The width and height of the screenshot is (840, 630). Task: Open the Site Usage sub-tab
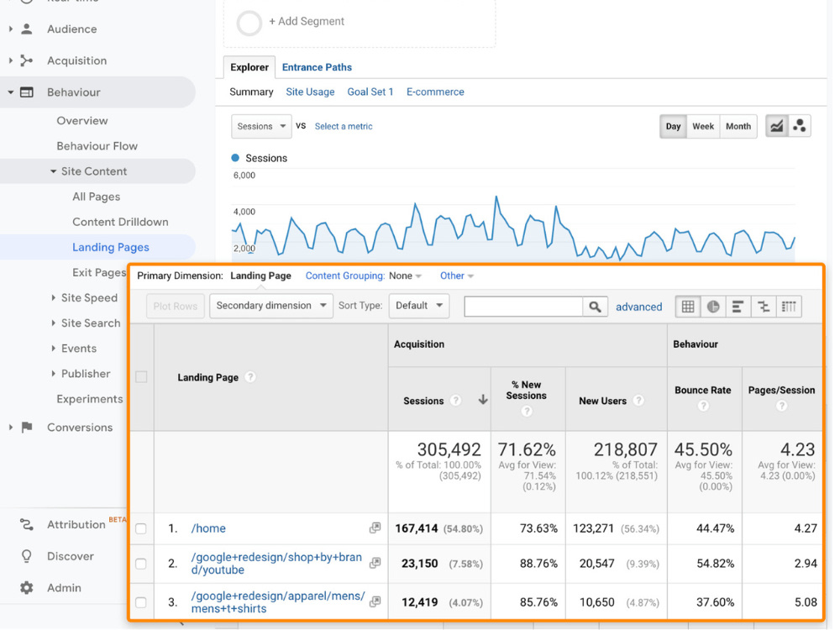(310, 92)
